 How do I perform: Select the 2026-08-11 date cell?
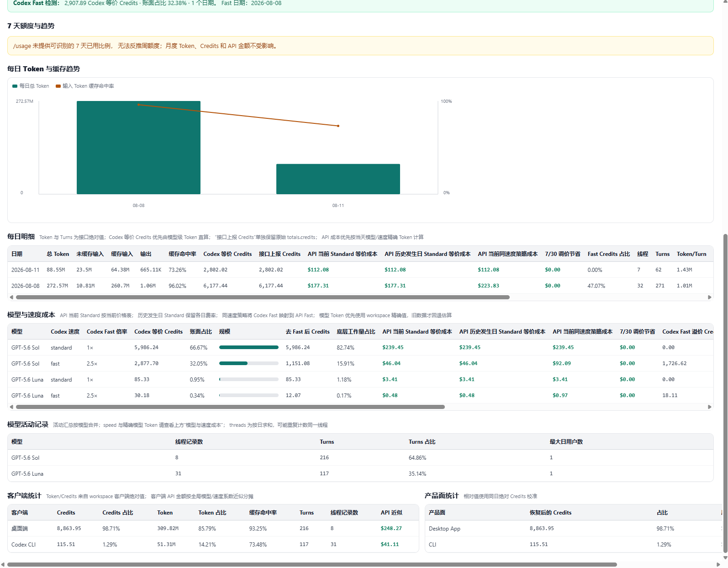[26, 270]
